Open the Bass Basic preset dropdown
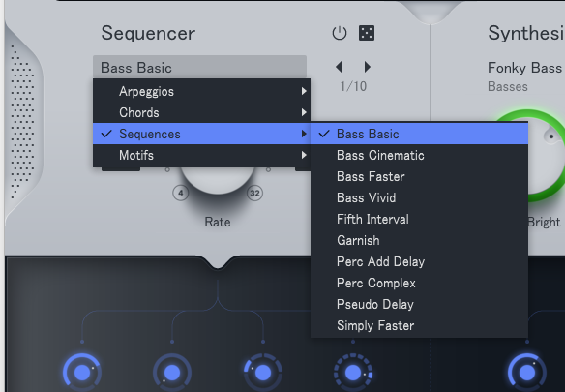Screen dimensions: 565x392 click(199, 67)
